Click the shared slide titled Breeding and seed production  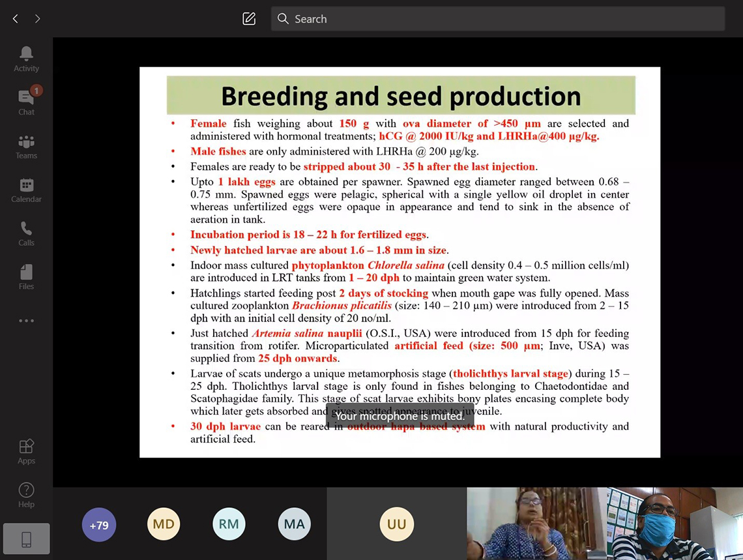pos(400,262)
